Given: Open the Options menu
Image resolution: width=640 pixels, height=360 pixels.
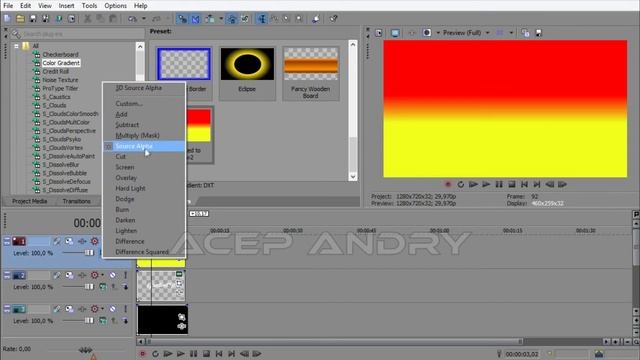Looking at the screenshot, I should [x=116, y=6].
